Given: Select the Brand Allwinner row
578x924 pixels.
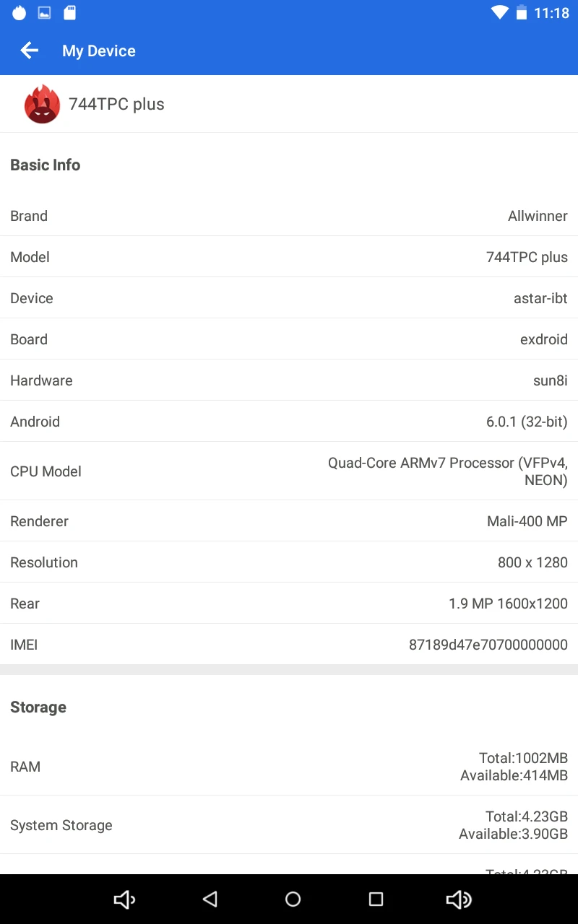Looking at the screenshot, I should tap(289, 216).
